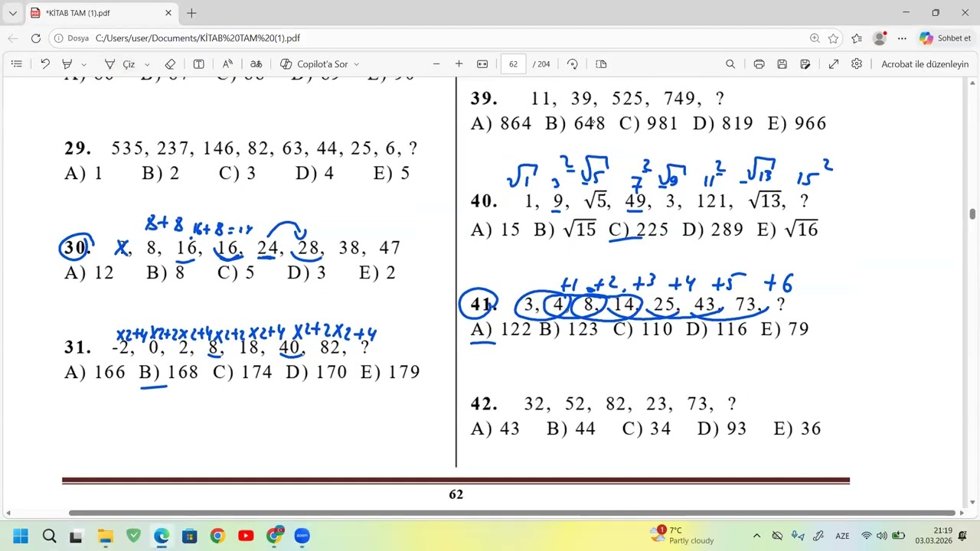980x551 pixels.
Task: Click the Windows Start button
Action: click(21, 536)
